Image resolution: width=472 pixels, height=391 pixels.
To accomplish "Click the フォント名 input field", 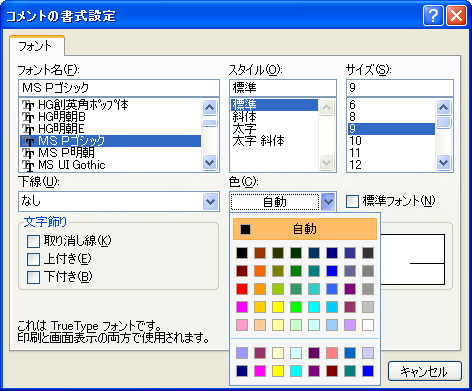I will (119, 88).
